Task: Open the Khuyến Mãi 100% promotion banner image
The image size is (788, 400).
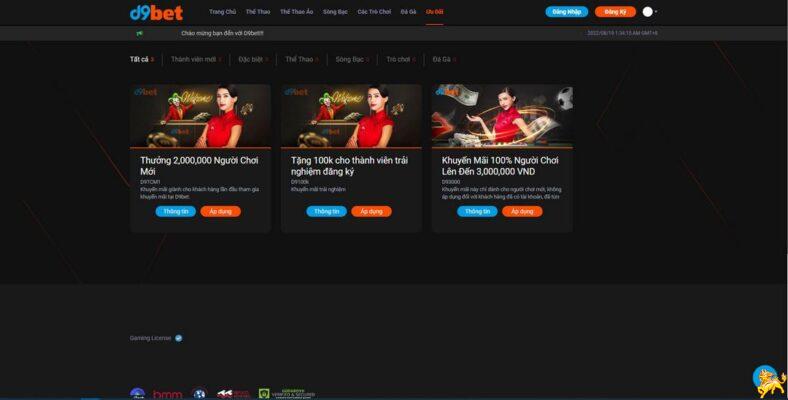Action: click(502, 116)
